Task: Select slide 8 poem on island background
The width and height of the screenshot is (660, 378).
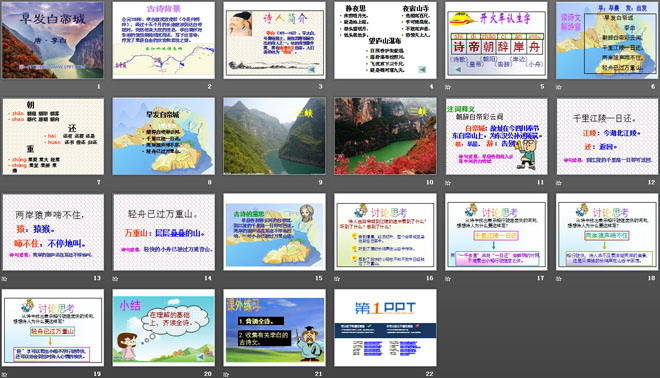Action: [163, 136]
